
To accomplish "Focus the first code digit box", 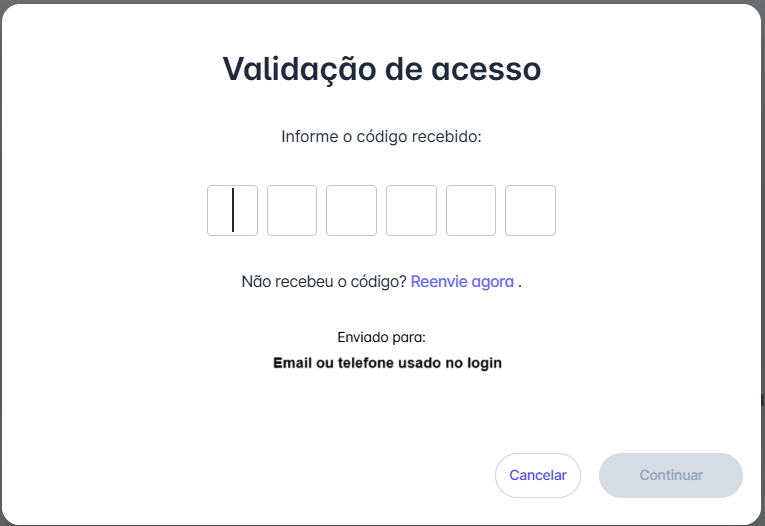I will click(232, 210).
